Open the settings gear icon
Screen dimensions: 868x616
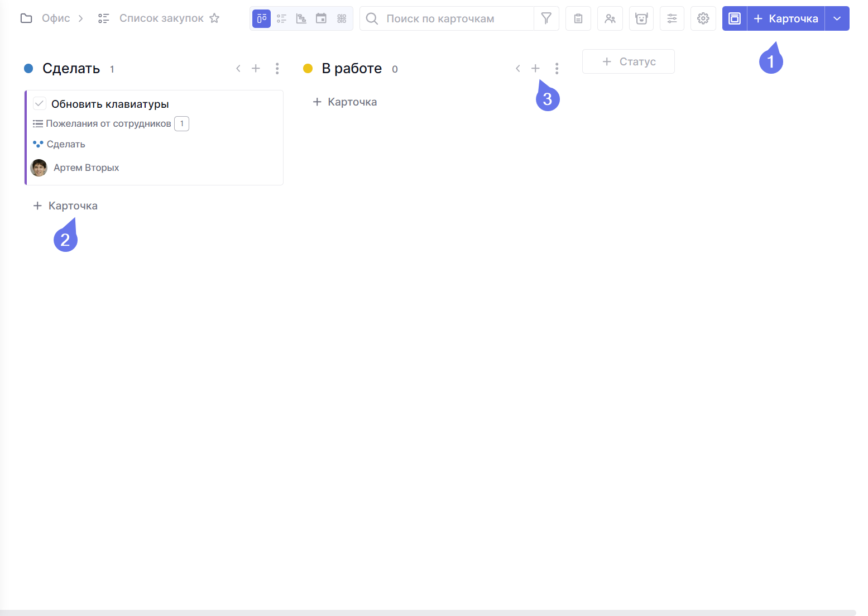703,18
